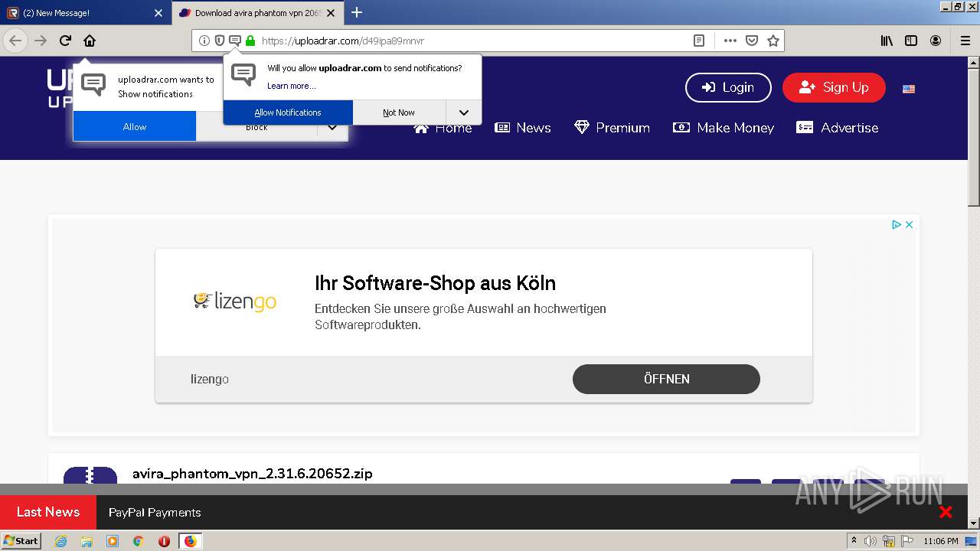Click the blue Allow button
Screen dimensions: 980x551
tap(135, 126)
